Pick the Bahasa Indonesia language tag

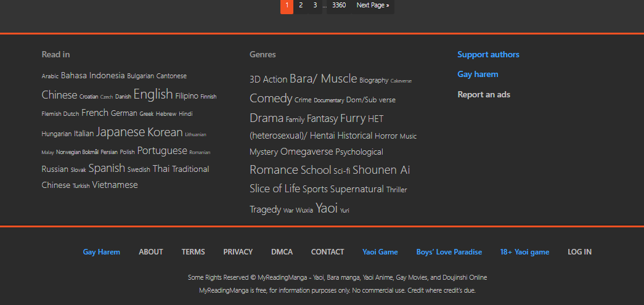pyautogui.click(x=92, y=76)
